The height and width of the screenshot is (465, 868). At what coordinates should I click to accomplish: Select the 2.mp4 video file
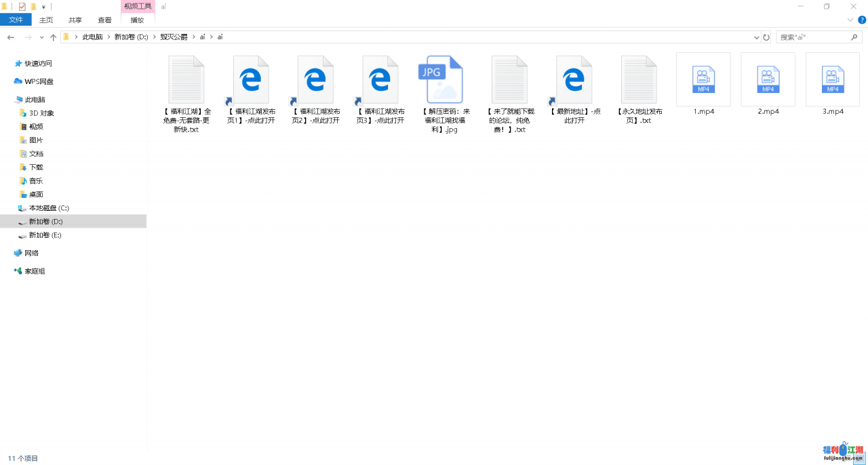coord(768,80)
